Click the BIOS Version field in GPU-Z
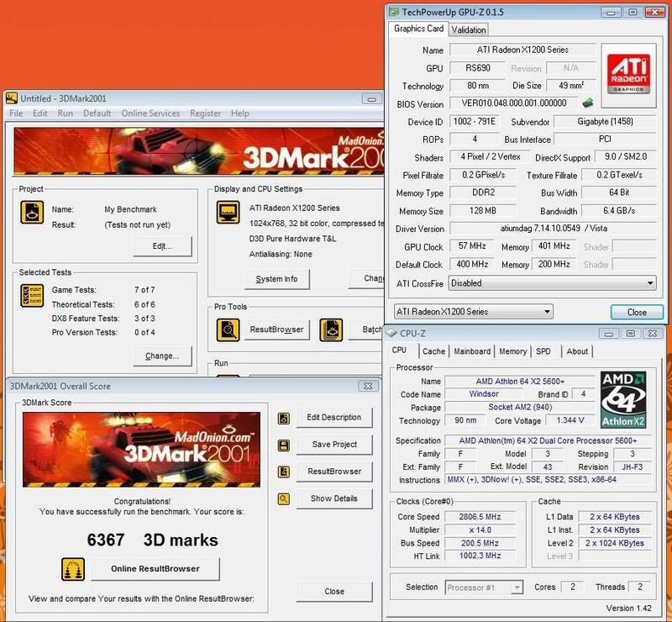 pyautogui.click(x=514, y=103)
